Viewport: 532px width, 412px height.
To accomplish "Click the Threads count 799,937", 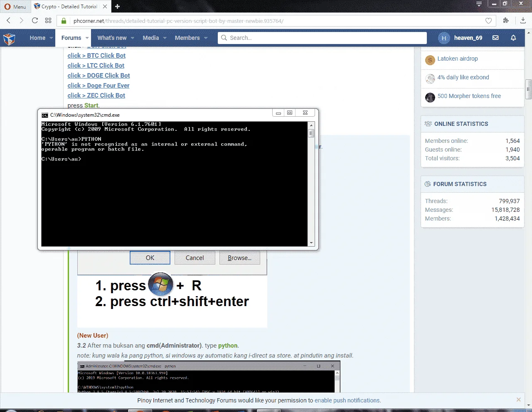I will click(509, 201).
